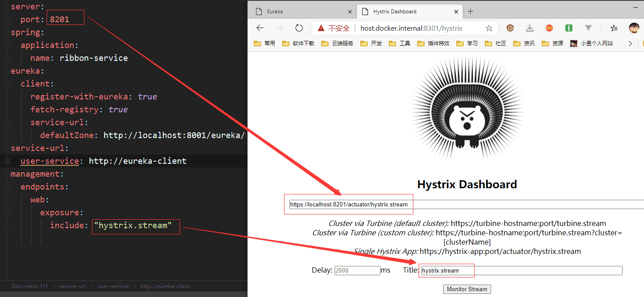
Task: Click 'user-service:' in editor breadcrumb
Action: tap(113, 286)
